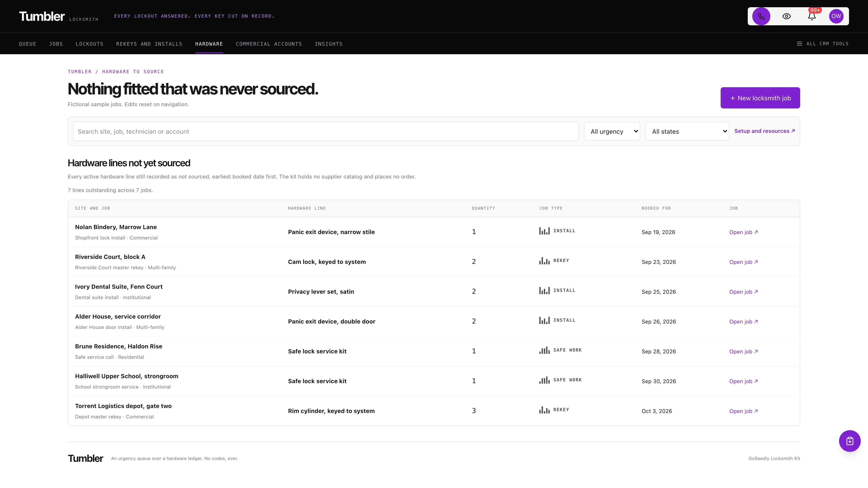
Task: Select the Hardware tab
Action: click(x=209, y=44)
